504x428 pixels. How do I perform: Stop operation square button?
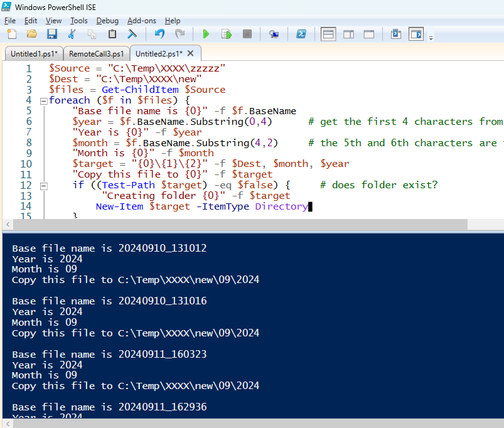click(x=247, y=34)
